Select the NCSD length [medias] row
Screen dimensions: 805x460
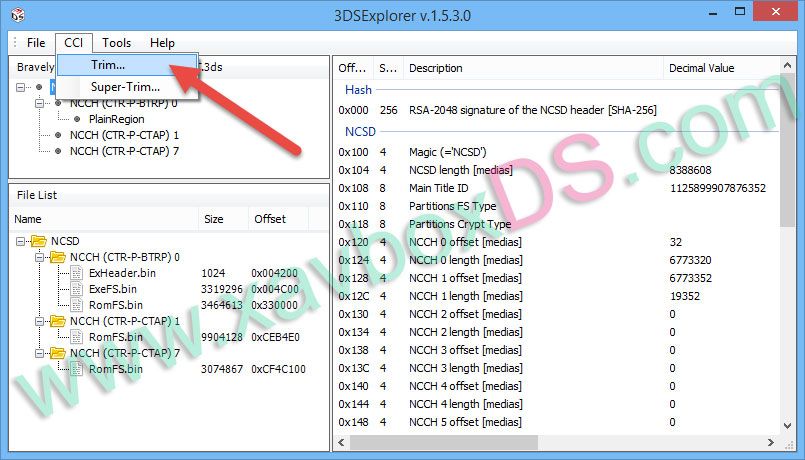[x=557, y=170]
